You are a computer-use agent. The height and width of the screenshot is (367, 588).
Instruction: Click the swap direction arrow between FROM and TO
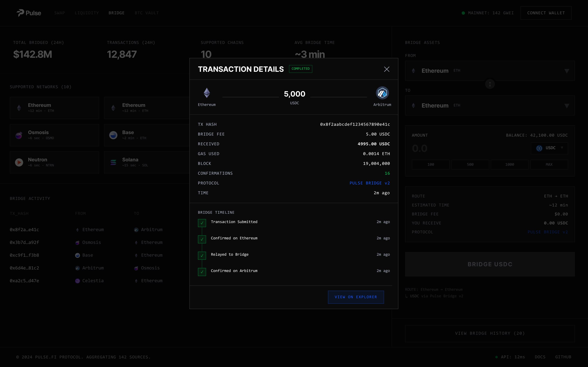tap(489, 84)
